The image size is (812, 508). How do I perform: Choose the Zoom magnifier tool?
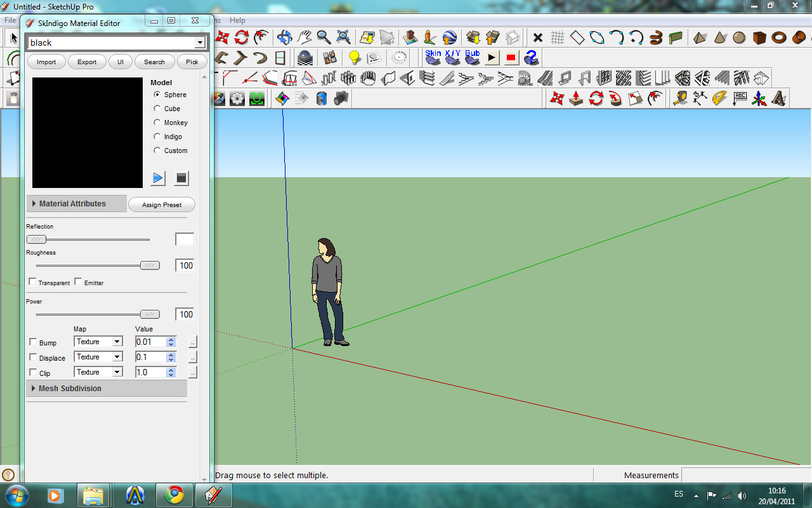click(324, 37)
